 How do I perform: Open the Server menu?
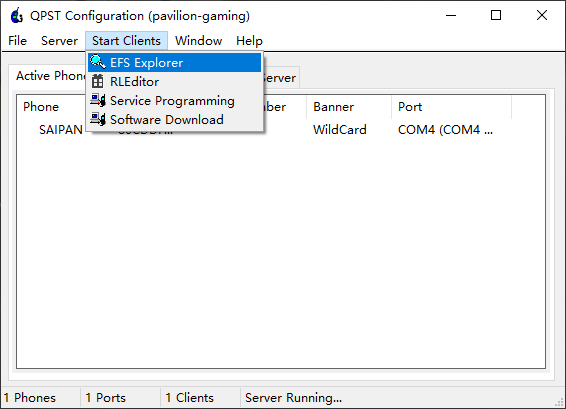click(x=59, y=41)
